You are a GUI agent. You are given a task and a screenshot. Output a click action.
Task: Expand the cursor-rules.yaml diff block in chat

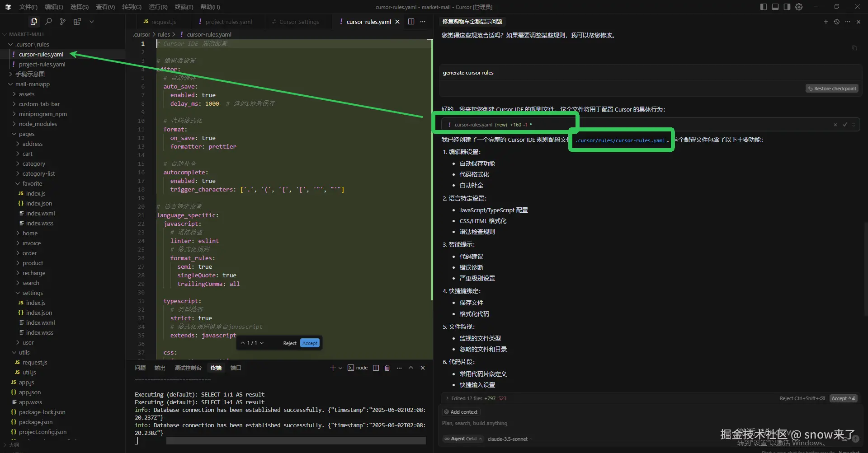[x=854, y=125]
